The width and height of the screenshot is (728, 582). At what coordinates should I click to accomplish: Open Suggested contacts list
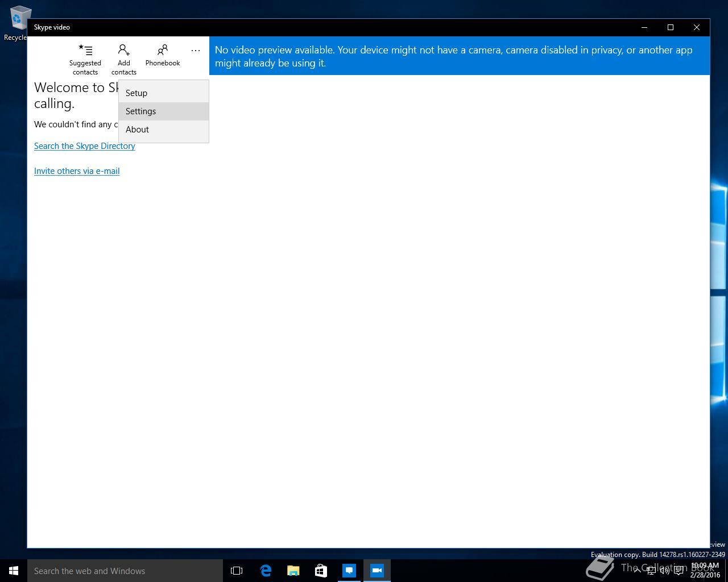[85, 59]
